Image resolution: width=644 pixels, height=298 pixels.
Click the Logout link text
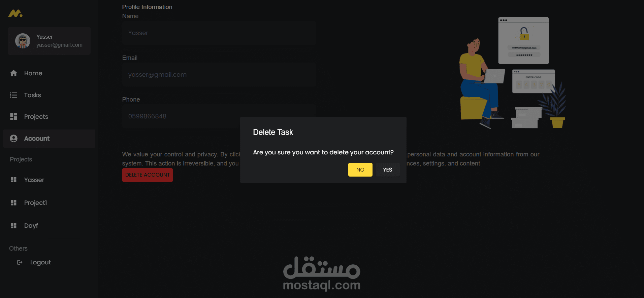coord(40,262)
